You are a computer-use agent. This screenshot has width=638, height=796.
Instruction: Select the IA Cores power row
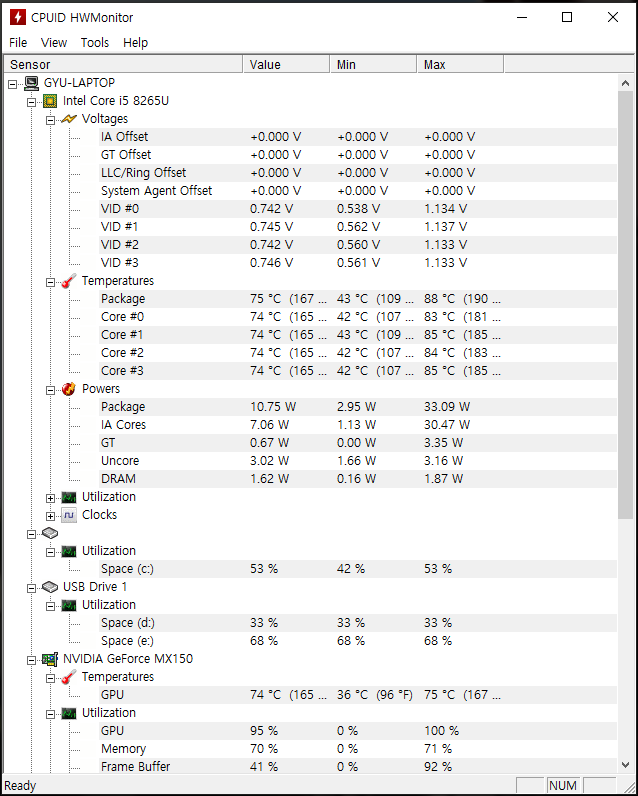pos(358,425)
